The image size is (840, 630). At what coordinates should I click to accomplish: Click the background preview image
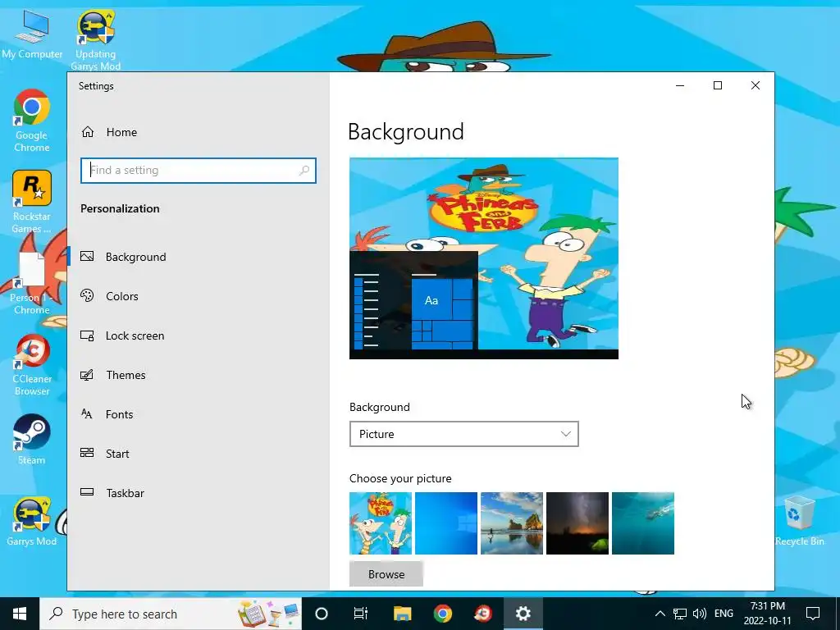pos(484,258)
